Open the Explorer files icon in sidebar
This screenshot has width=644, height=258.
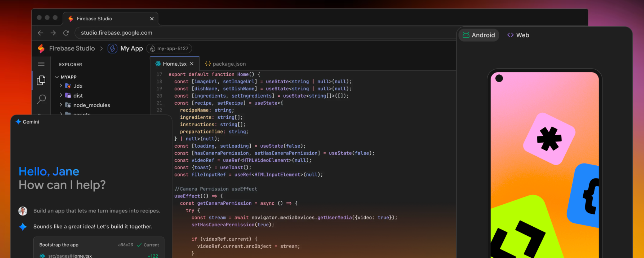point(41,80)
